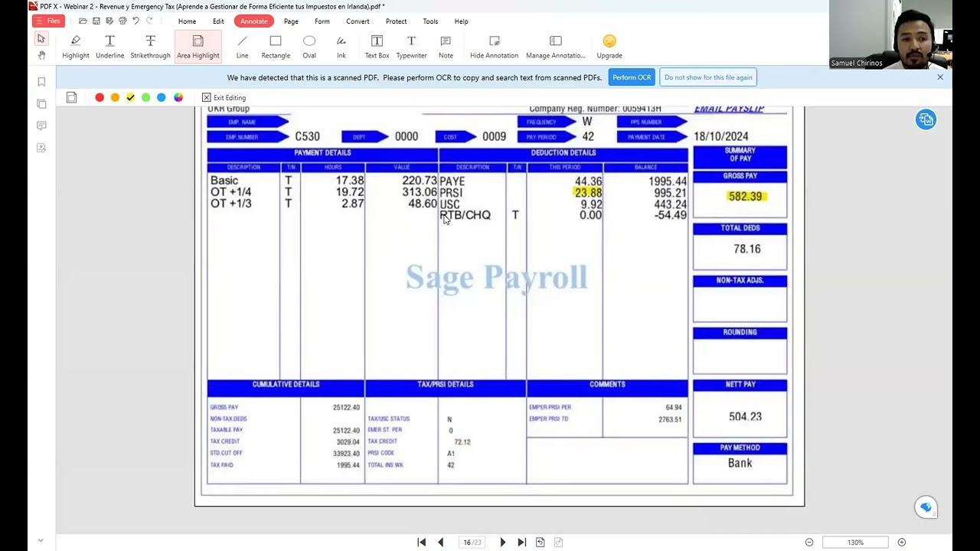Undo the last action

pos(136,21)
